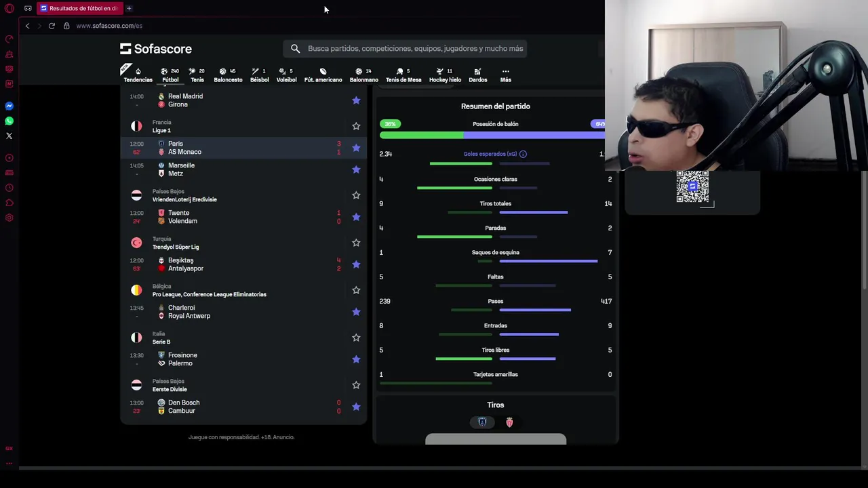The width and height of the screenshot is (868, 488).
Task: Unfavorite the Twente vs Volendam match
Action: point(356,217)
